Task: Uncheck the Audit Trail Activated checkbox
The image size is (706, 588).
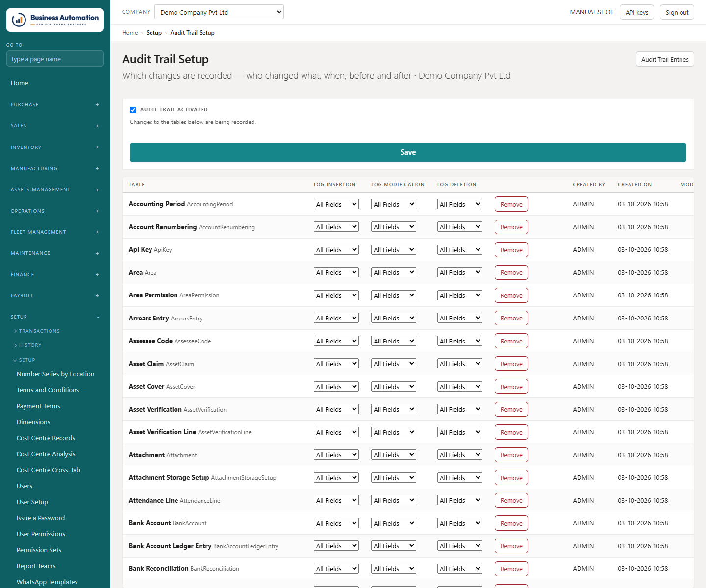Action: click(133, 110)
